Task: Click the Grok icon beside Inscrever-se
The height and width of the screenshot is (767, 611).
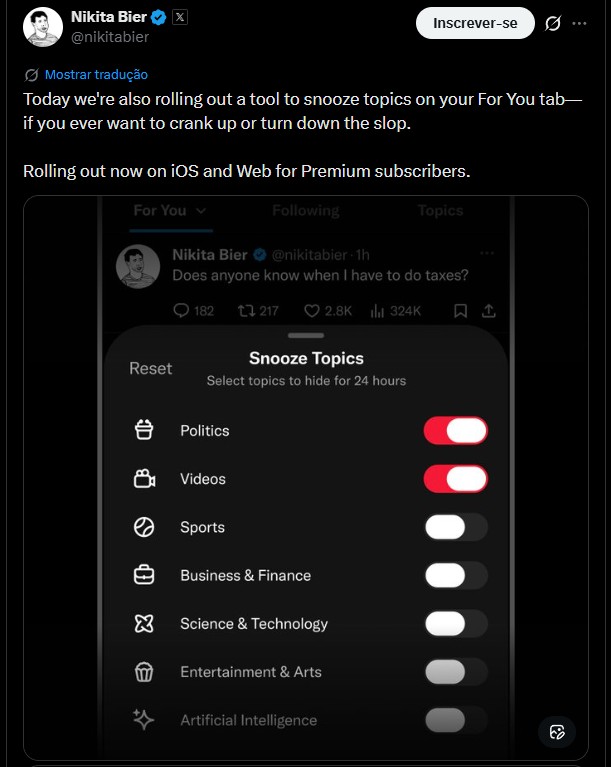Action: (x=553, y=24)
